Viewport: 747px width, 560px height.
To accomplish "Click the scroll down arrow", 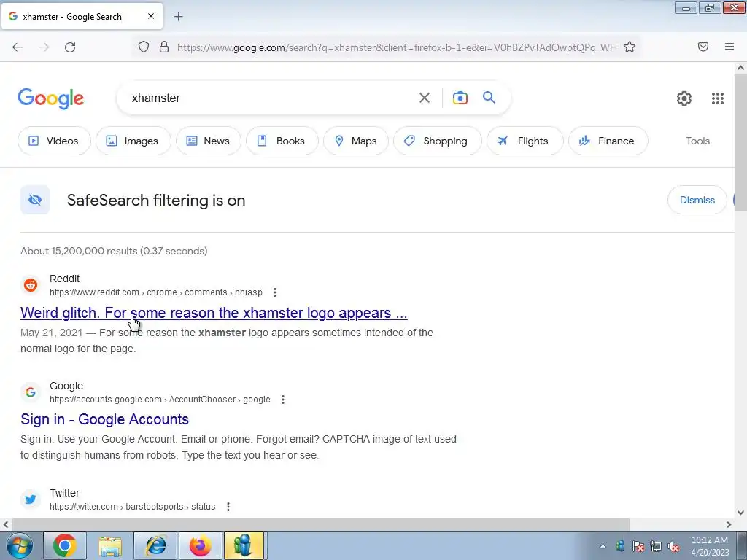I will tap(740, 513).
